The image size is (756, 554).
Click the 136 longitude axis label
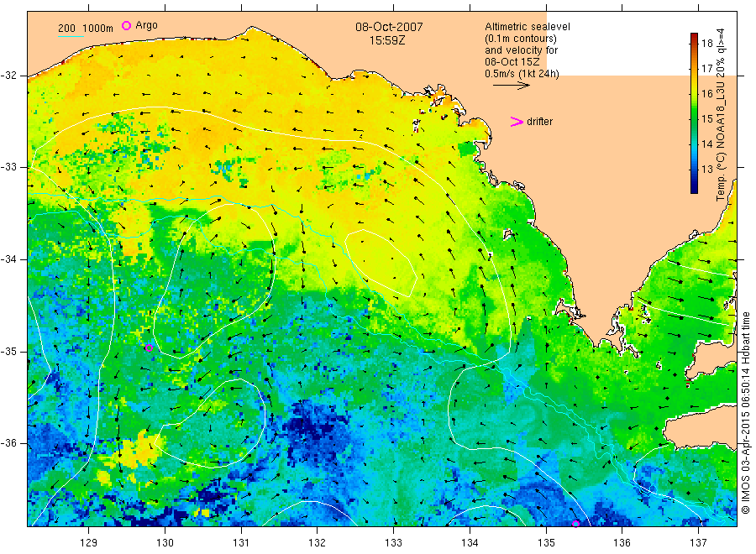(x=622, y=543)
